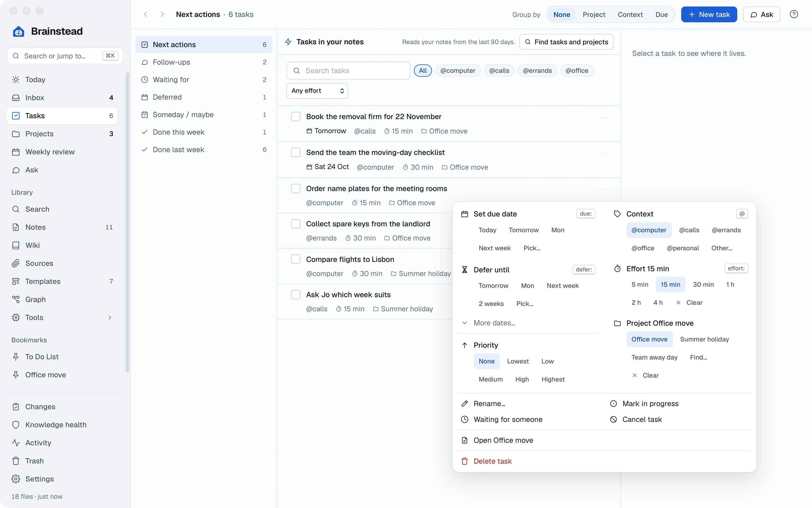Go forward with the right arrow
Viewport: 812px width, 508px height.
pyautogui.click(x=162, y=14)
